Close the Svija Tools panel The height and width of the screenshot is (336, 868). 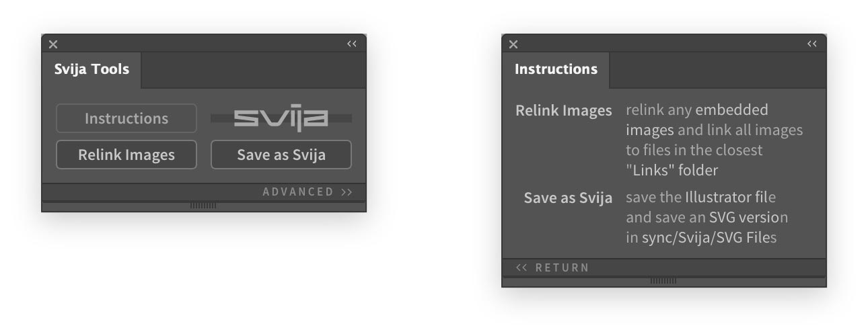(53, 44)
